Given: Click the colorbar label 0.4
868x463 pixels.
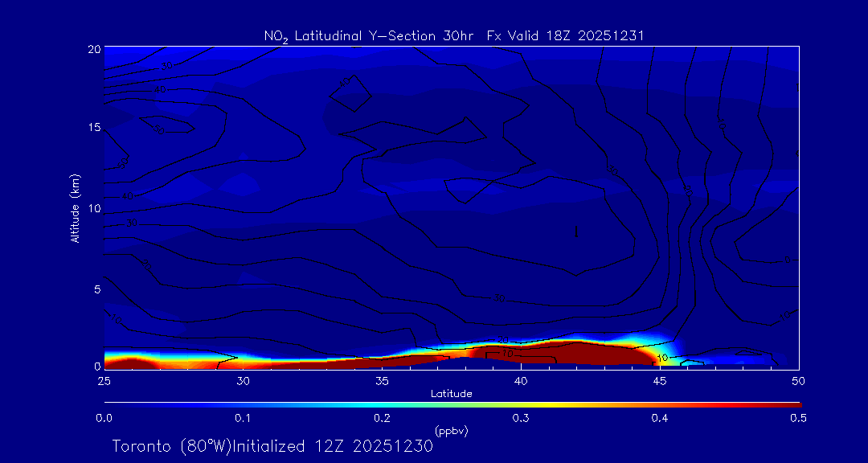Looking at the screenshot, I should point(660,419).
